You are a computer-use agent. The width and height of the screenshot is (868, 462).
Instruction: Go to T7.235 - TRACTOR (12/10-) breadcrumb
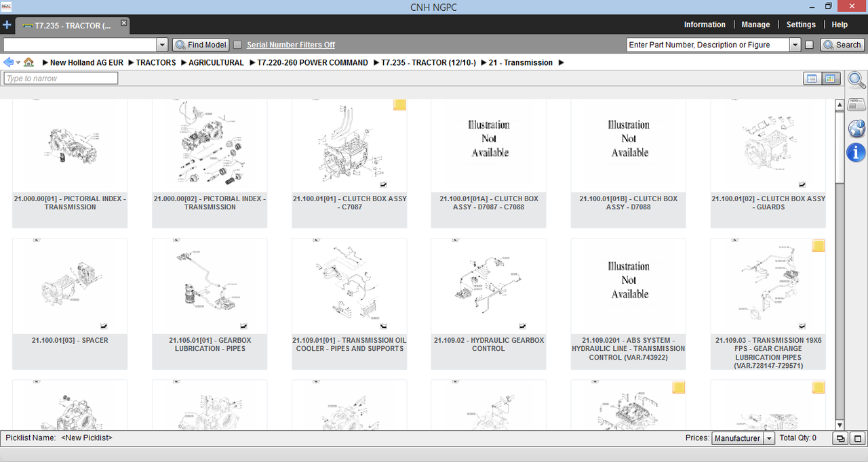click(x=429, y=62)
